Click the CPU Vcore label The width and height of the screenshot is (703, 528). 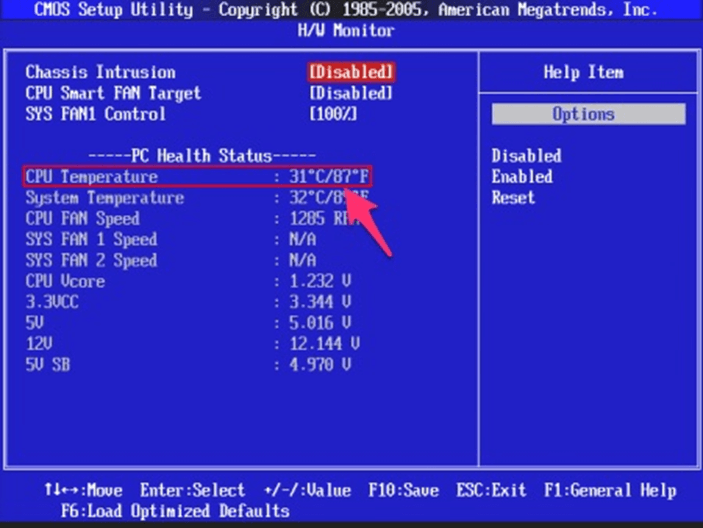(x=65, y=281)
